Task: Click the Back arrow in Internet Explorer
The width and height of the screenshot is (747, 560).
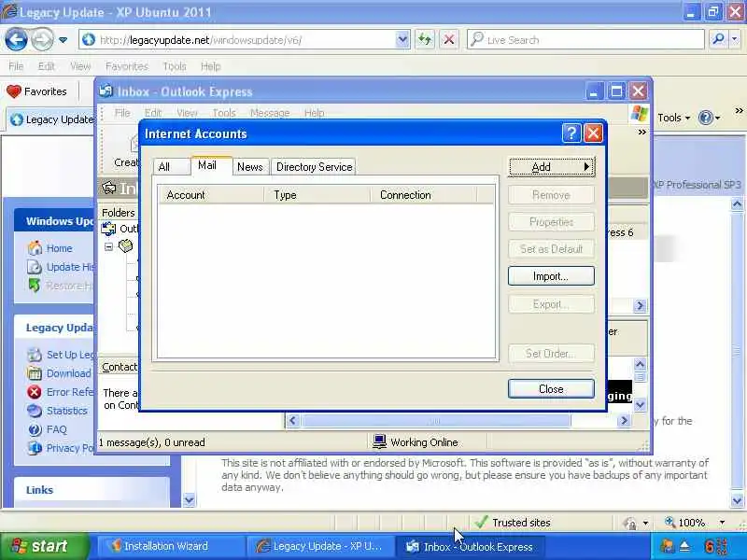Action: tap(16, 39)
